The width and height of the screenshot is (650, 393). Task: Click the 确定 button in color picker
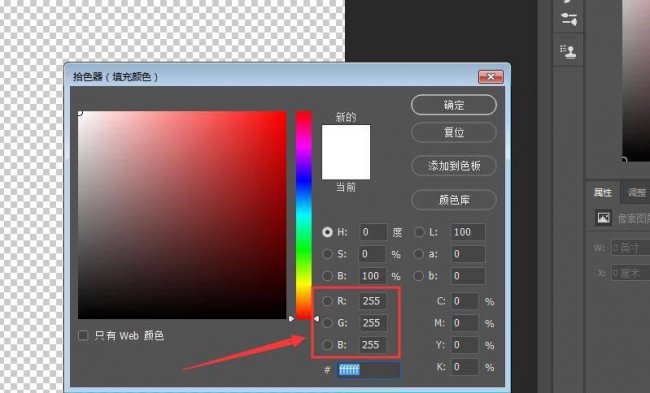click(454, 105)
